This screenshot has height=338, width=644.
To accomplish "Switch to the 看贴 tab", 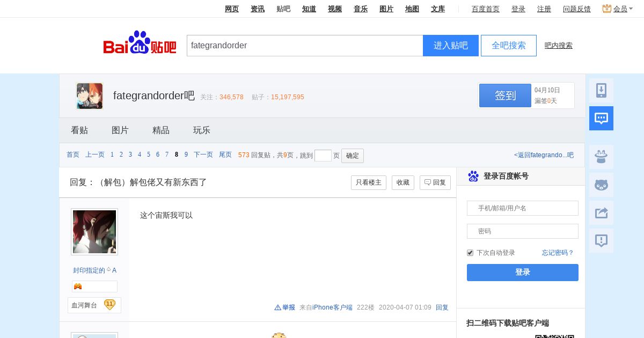I will point(79,130).
